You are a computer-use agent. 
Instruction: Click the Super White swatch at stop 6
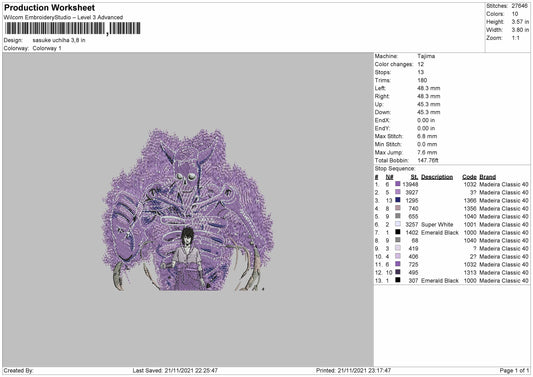[397, 224]
